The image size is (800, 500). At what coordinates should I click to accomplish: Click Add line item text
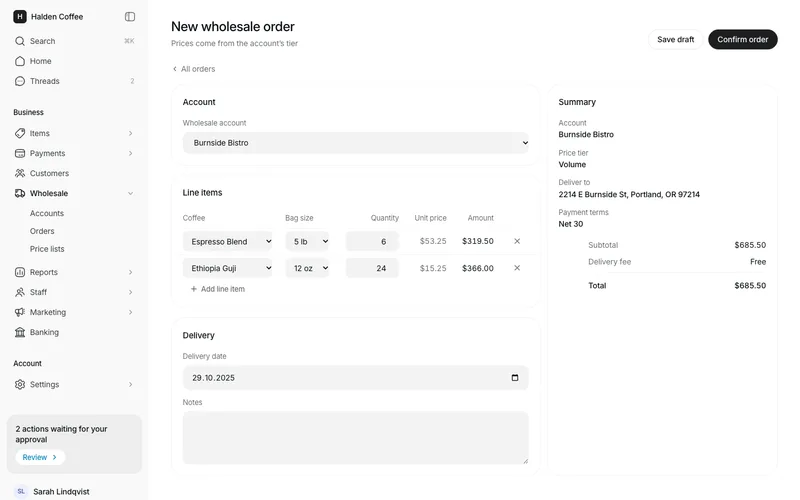[x=223, y=289]
